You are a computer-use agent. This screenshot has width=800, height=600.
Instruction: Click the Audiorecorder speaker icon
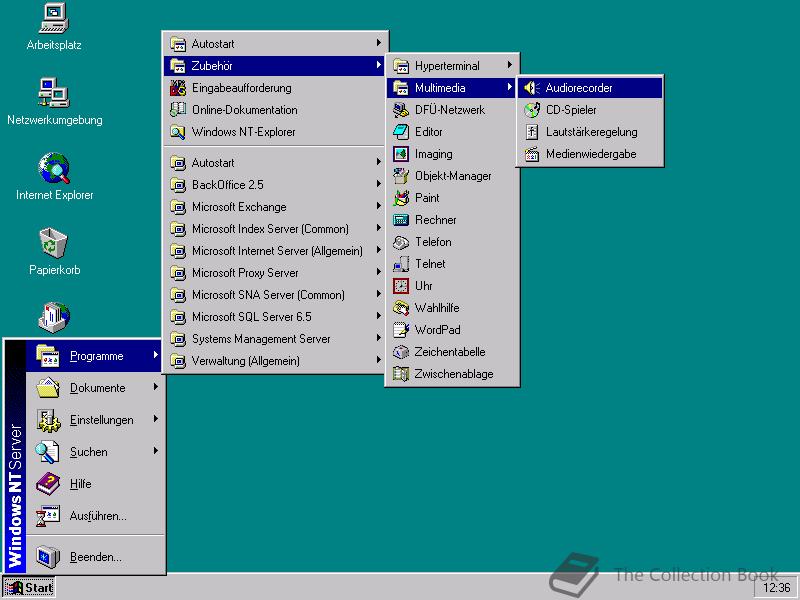(532, 88)
